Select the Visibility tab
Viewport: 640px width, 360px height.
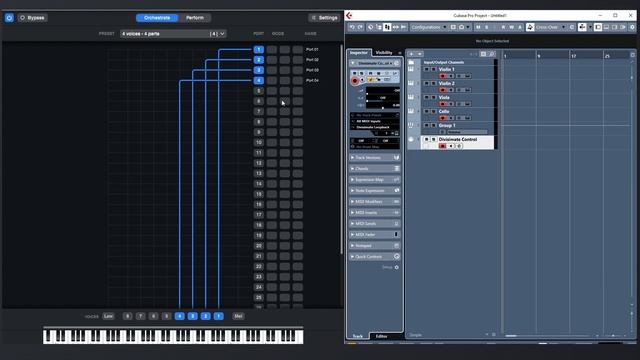[384, 53]
